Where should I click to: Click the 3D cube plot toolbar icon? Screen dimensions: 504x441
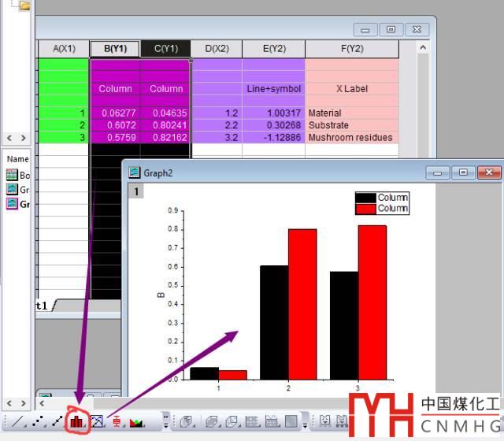232,421
